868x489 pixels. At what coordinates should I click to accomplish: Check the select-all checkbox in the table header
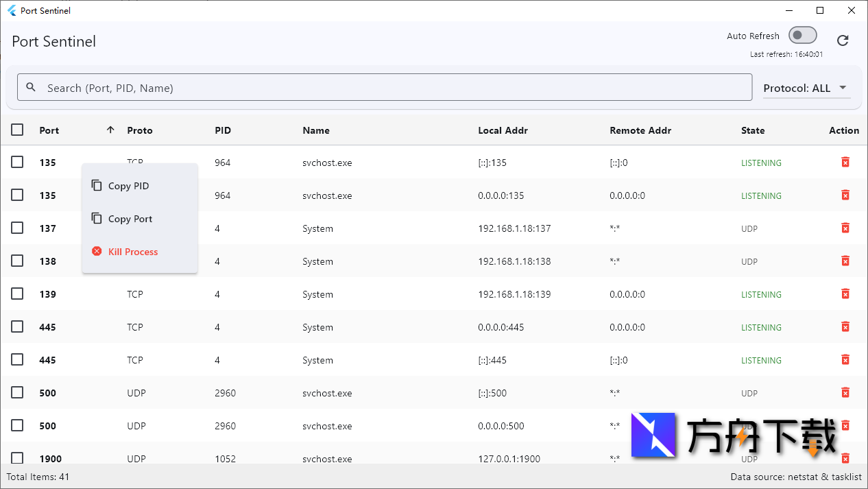coord(17,130)
